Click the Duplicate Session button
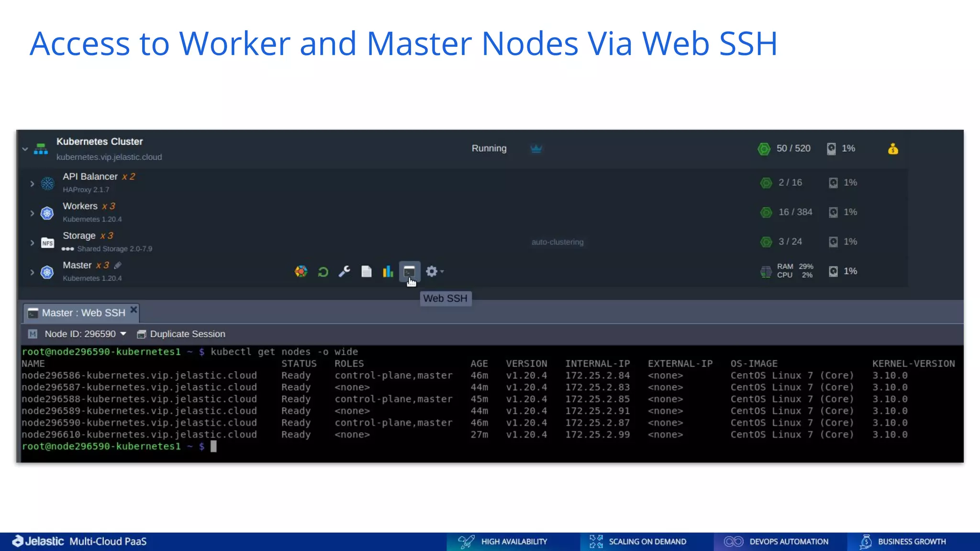 pos(181,334)
